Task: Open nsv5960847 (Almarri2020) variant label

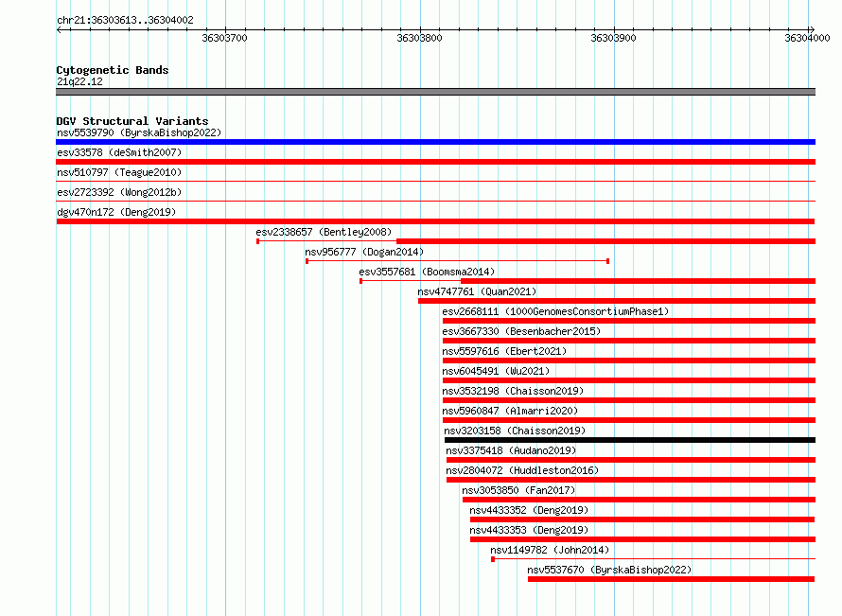Action: pos(510,411)
